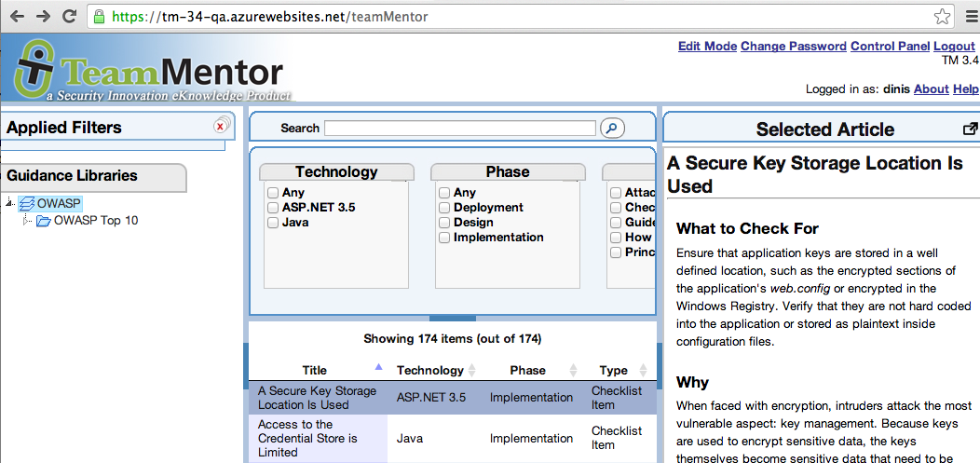Pop out the Selected Article panel
The image size is (980, 463).
click(x=970, y=129)
